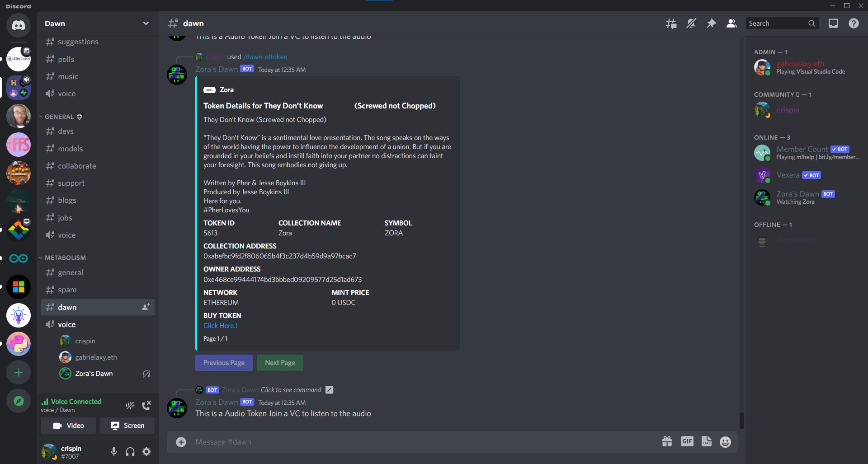Viewport: 868px width, 464px height.
Task: Open the polls channel
Action: (98, 59)
